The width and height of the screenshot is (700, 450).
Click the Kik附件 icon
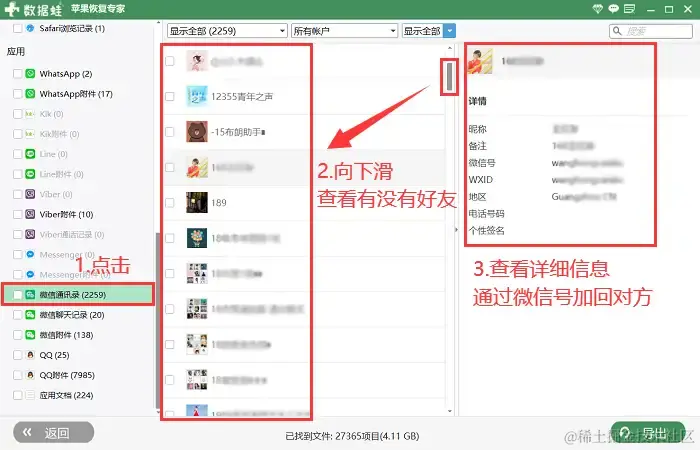[x=30, y=134]
